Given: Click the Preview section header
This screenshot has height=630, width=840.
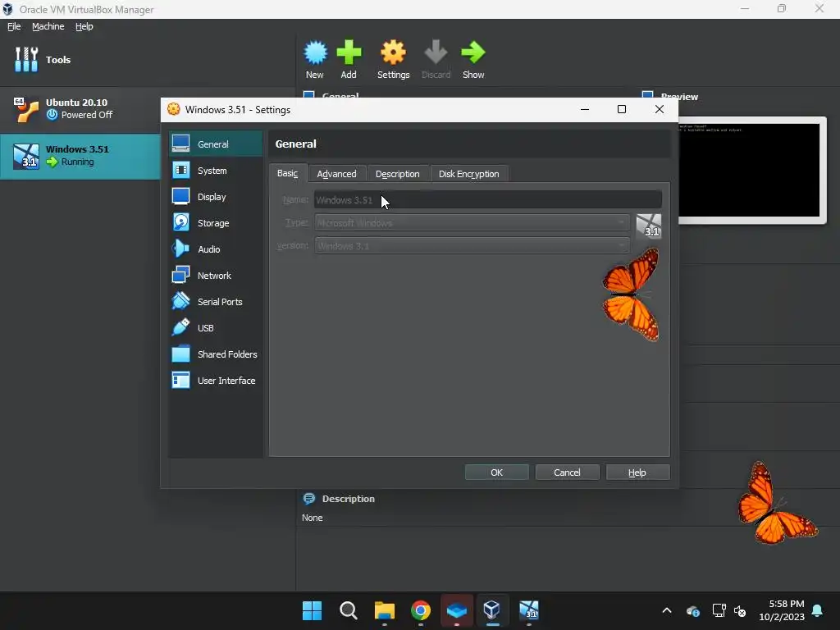Looking at the screenshot, I should (x=678, y=97).
